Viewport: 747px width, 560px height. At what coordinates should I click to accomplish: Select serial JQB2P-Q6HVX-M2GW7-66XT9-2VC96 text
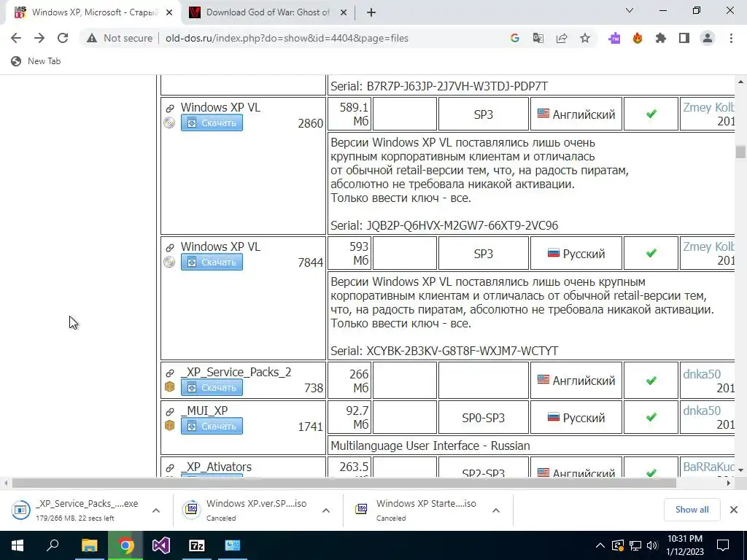pyautogui.click(x=462, y=225)
